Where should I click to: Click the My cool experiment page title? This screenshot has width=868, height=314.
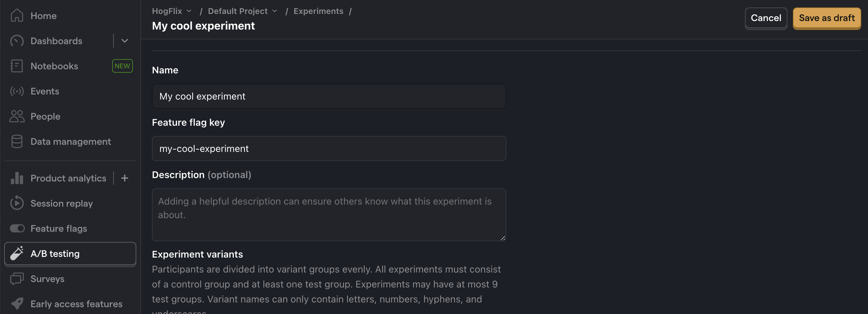[x=203, y=26]
